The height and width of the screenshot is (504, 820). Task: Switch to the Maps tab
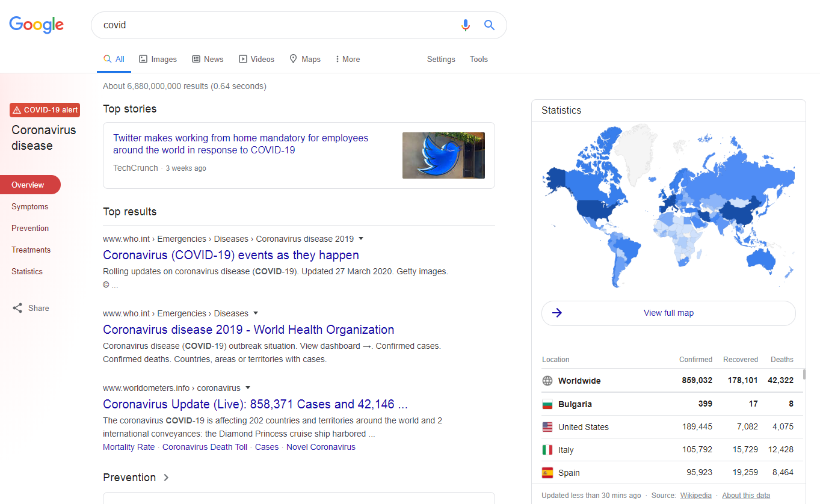click(x=305, y=59)
